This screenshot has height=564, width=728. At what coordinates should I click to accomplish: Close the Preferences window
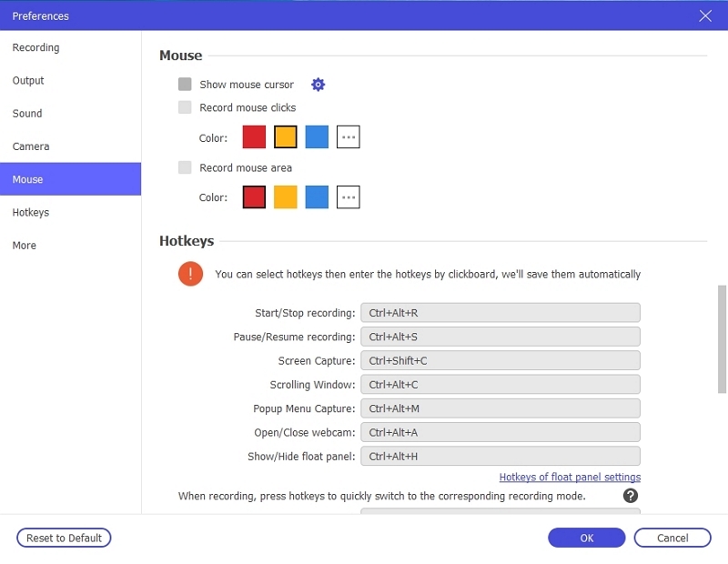click(x=705, y=15)
